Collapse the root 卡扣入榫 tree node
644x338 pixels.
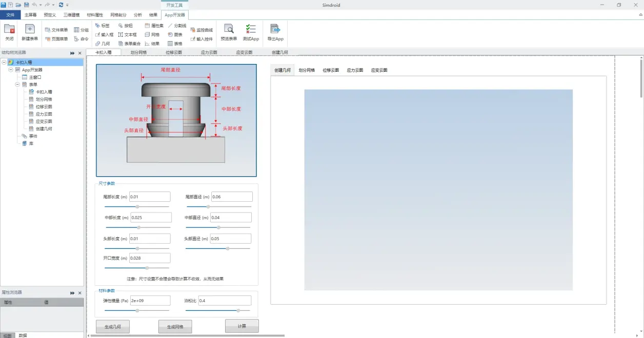click(4, 62)
